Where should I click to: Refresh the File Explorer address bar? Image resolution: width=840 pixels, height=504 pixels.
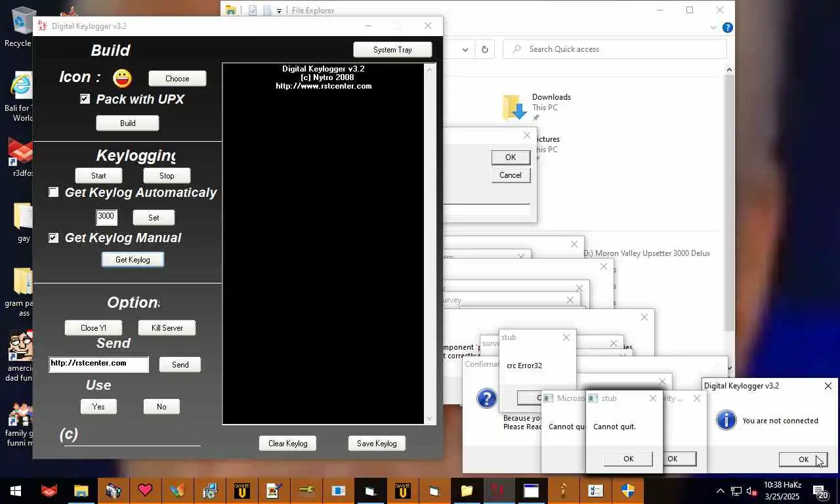coord(485,49)
